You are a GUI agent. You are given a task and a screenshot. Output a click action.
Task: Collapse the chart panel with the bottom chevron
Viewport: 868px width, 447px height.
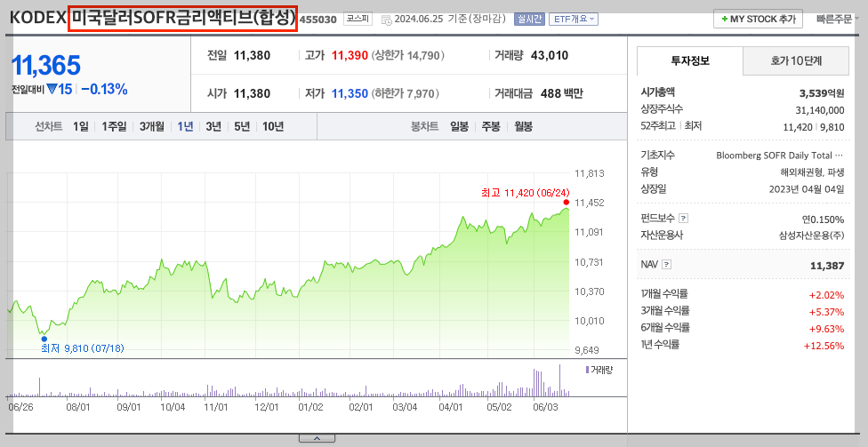[x=317, y=438]
